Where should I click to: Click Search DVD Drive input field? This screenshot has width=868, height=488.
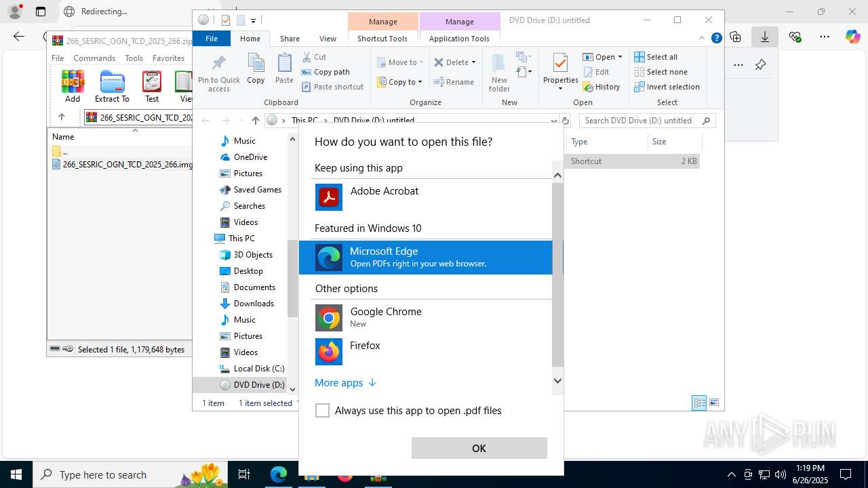[x=647, y=121]
